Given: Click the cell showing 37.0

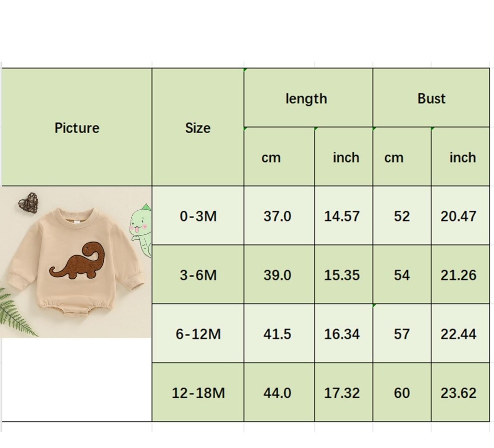Looking at the screenshot, I should [277, 216].
